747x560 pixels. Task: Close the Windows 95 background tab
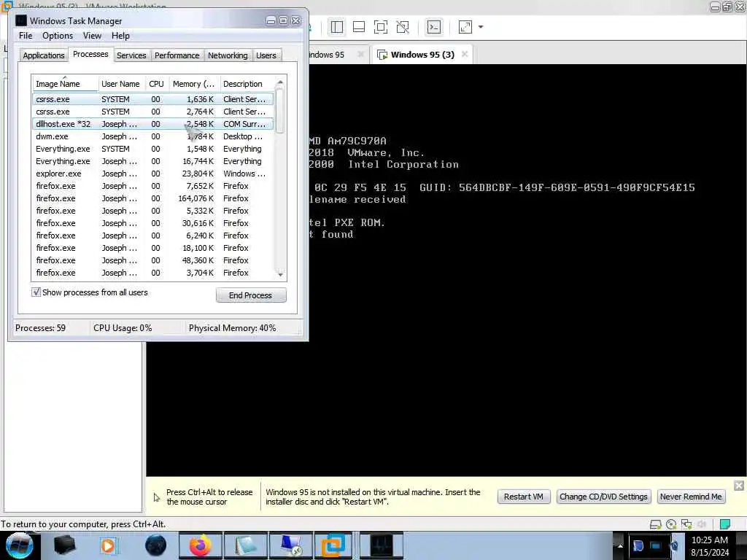click(360, 54)
